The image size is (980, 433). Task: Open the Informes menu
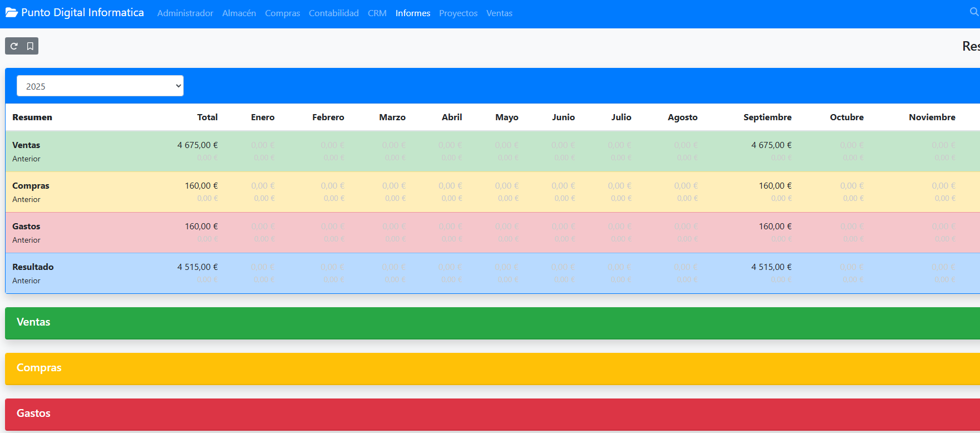[x=413, y=13]
